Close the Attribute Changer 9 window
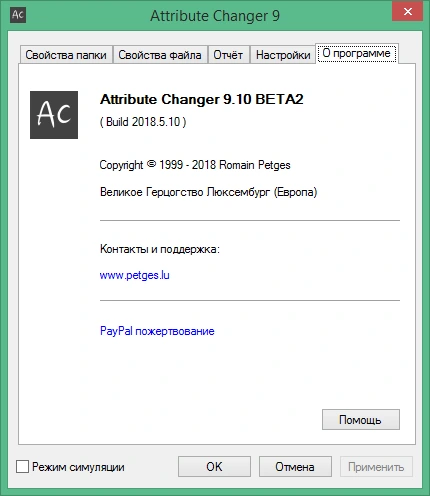Screen dimensions: 430x496 [x=408, y=12]
